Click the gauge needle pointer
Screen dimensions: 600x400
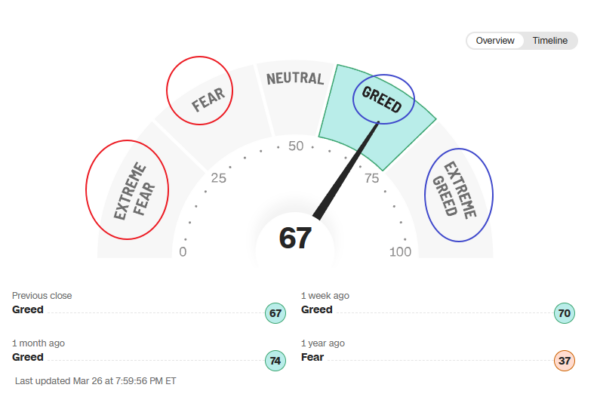pos(346,170)
